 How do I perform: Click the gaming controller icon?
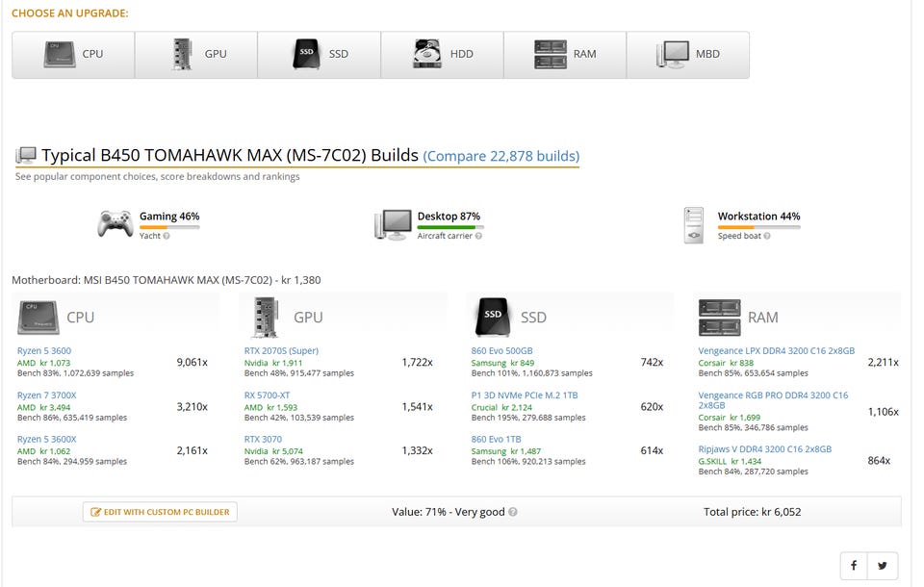point(115,224)
